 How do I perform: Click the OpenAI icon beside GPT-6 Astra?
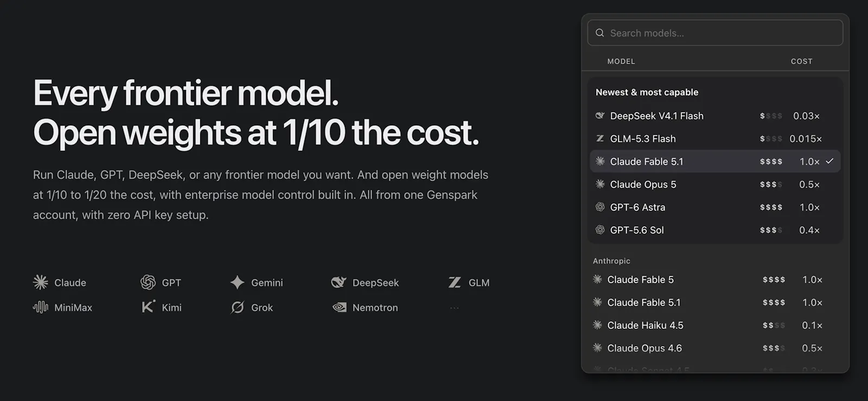tap(600, 207)
